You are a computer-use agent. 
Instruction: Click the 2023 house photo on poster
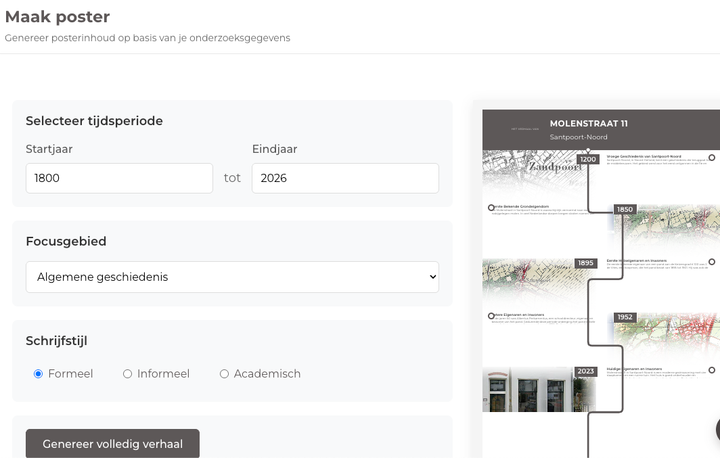(538, 389)
